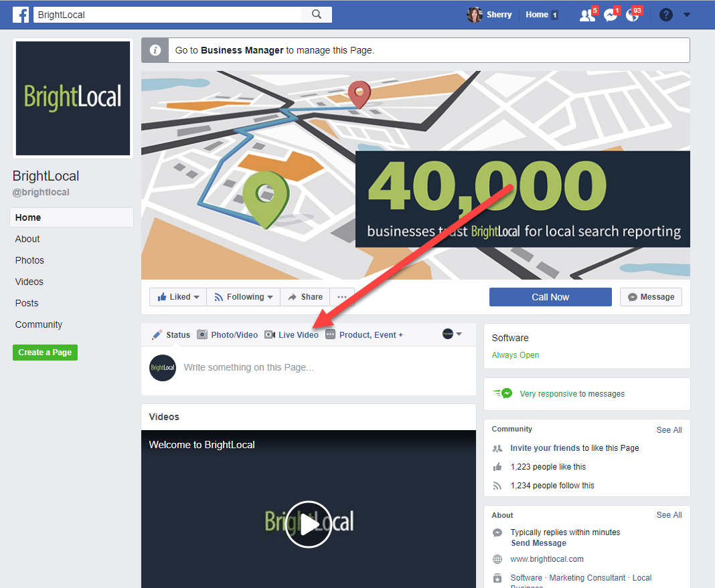Click the Send Message link
715x588 pixels.
coord(538,543)
